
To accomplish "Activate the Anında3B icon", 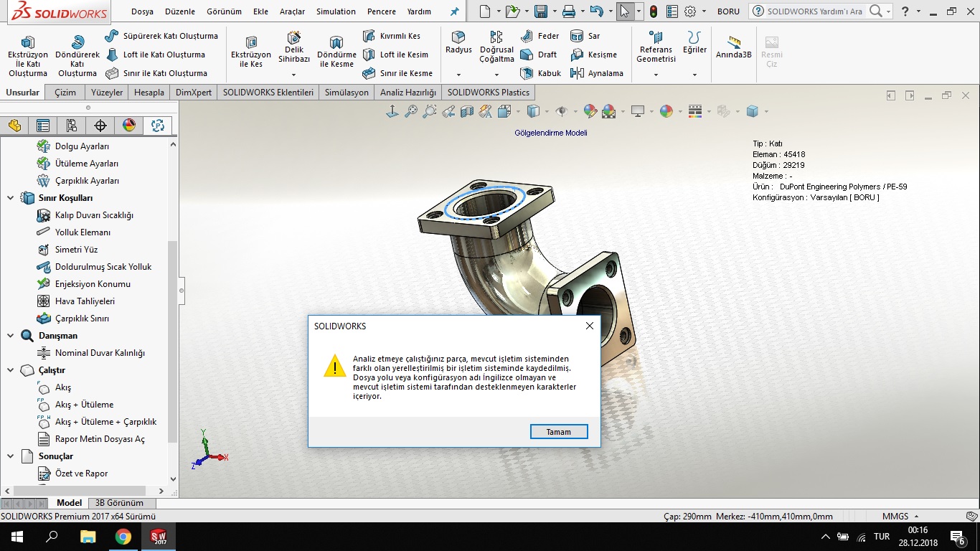I will pos(733,43).
